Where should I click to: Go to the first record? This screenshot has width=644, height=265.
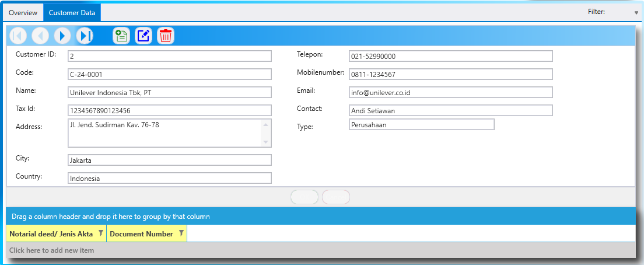tap(17, 36)
